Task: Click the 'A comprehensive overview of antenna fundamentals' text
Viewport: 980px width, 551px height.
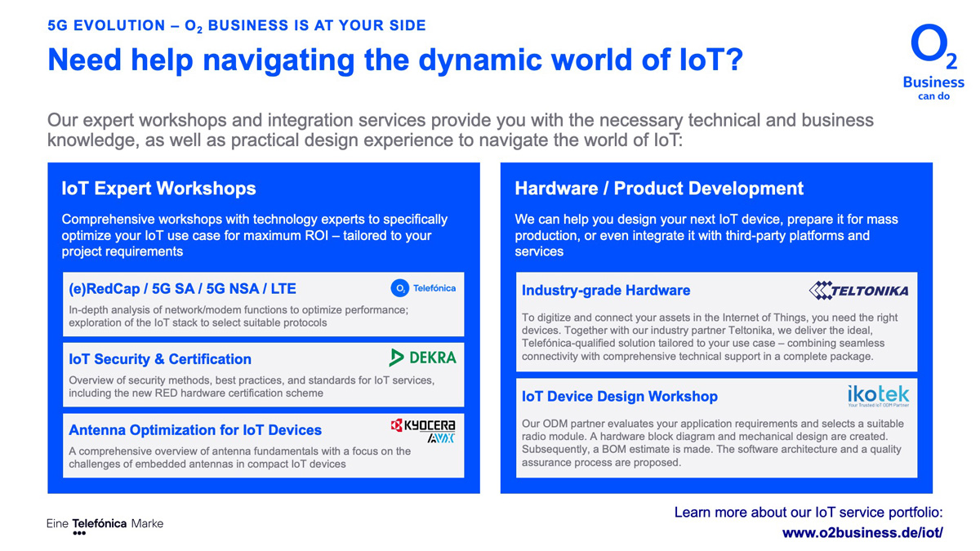Action: 240,457
